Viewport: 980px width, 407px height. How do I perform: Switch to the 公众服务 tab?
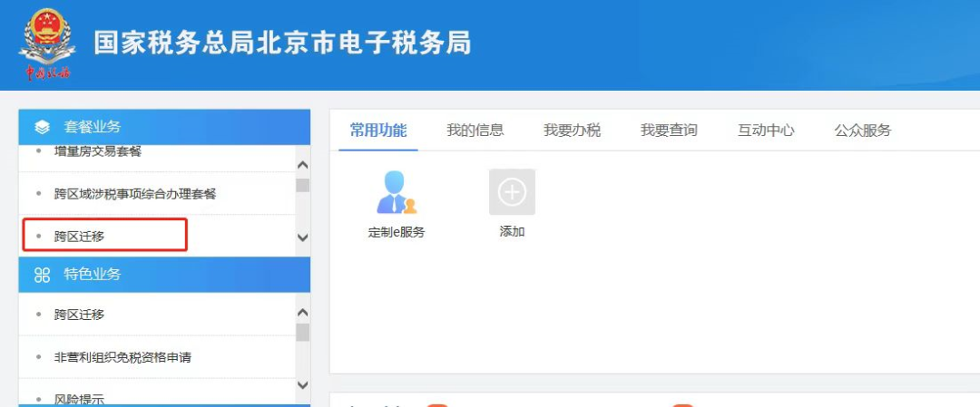click(863, 130)
